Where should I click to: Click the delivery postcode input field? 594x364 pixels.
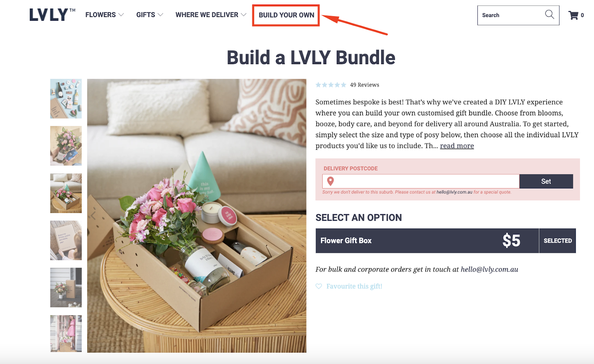[x=421, y=181]
